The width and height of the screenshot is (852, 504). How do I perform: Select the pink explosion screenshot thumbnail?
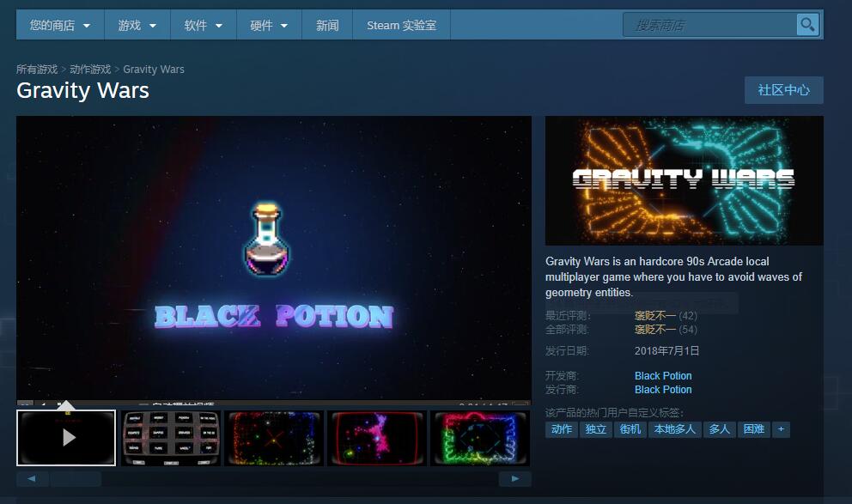376,438
